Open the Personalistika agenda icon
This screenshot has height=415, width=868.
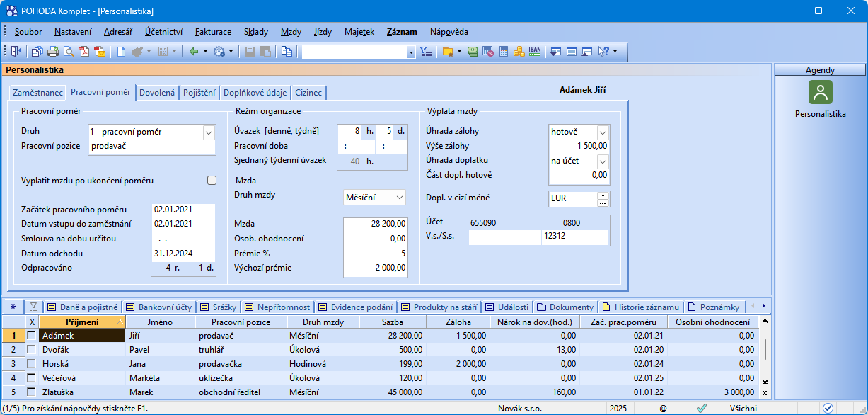820,92
